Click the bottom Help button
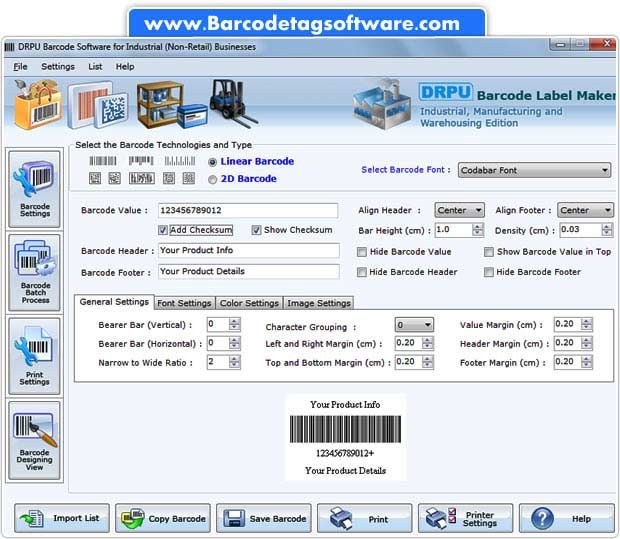The height and width of the screenshot is (539, 620). [567, 518]
